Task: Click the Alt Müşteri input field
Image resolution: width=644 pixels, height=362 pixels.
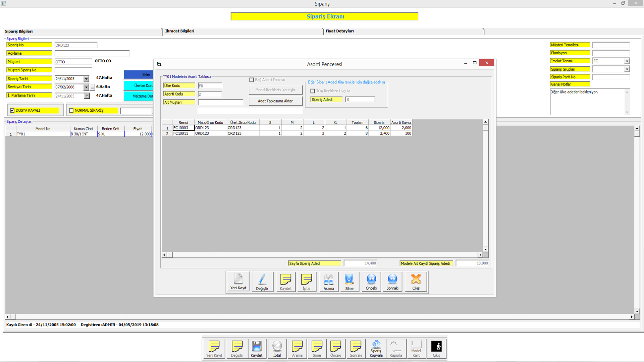Action: (220, 103)
